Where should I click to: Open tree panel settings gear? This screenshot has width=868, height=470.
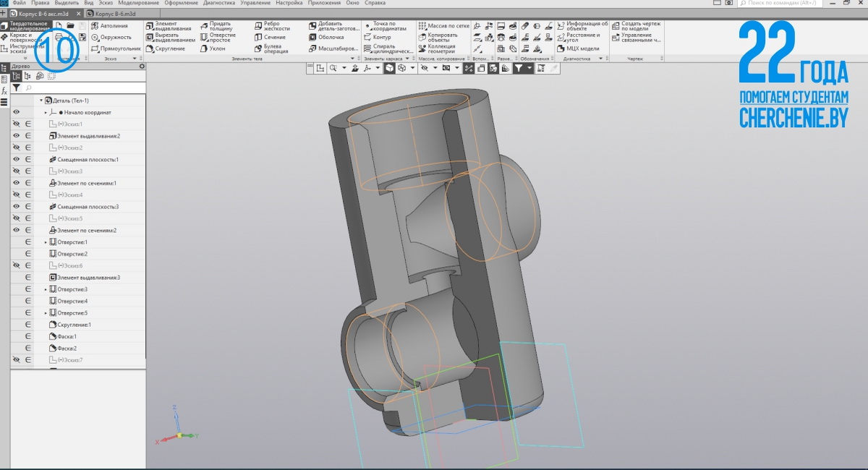(142, 67)
